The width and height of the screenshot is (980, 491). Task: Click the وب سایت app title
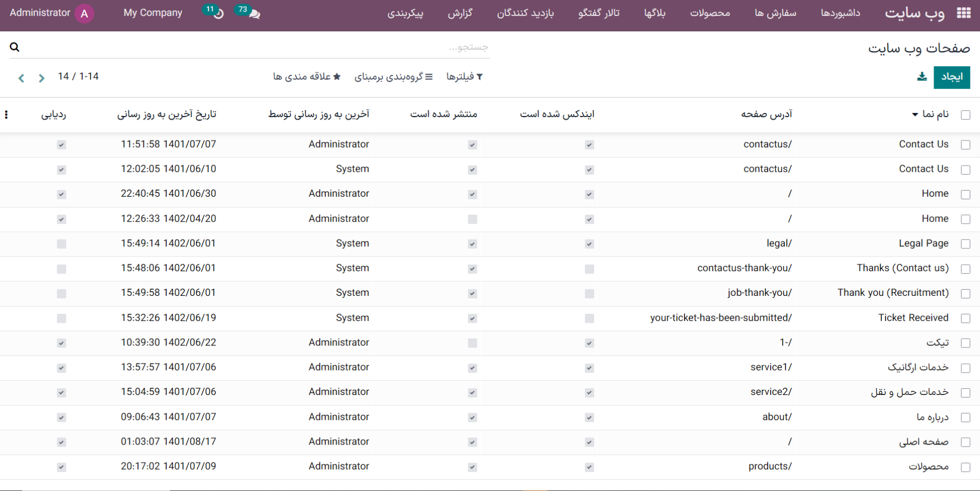914,13
